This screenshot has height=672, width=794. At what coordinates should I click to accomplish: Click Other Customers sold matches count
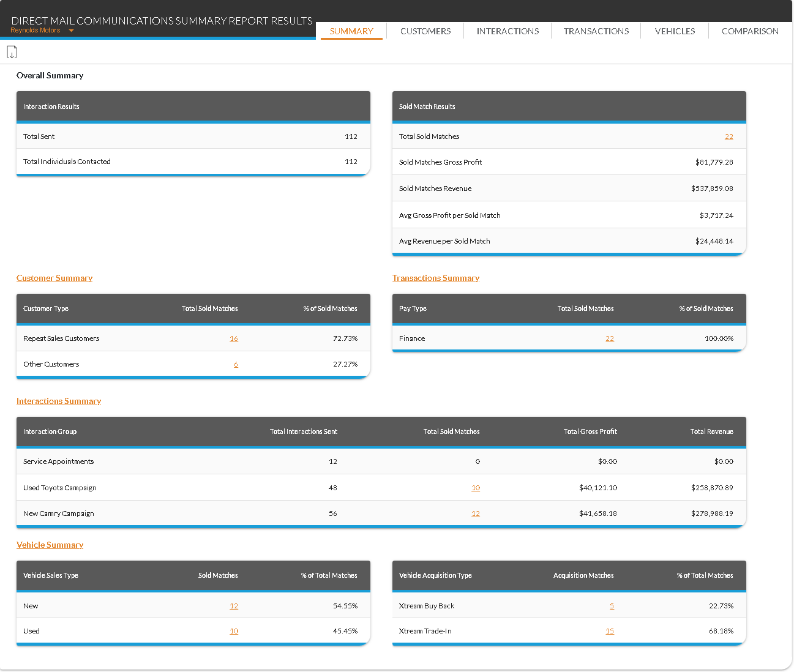[236, 364]
